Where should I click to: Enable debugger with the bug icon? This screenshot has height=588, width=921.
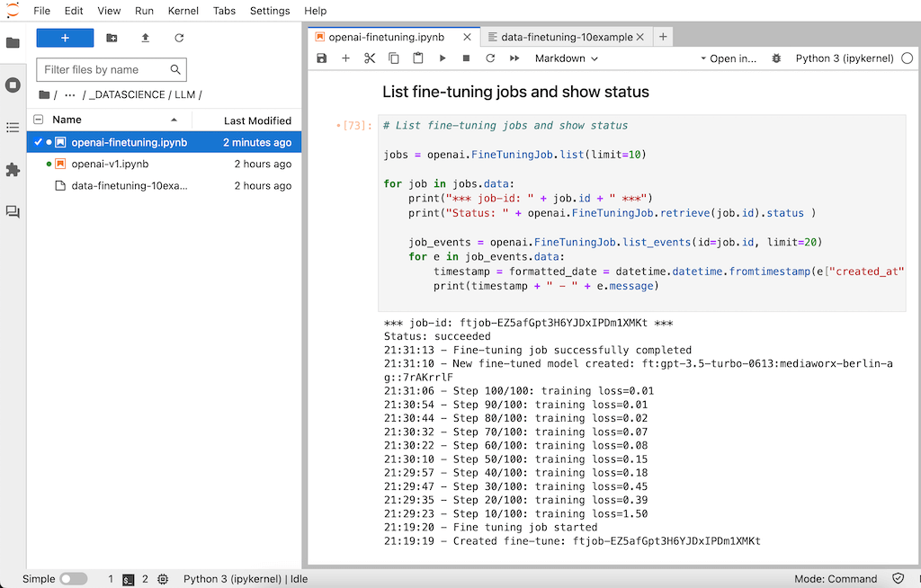click(x=776, y=58)
